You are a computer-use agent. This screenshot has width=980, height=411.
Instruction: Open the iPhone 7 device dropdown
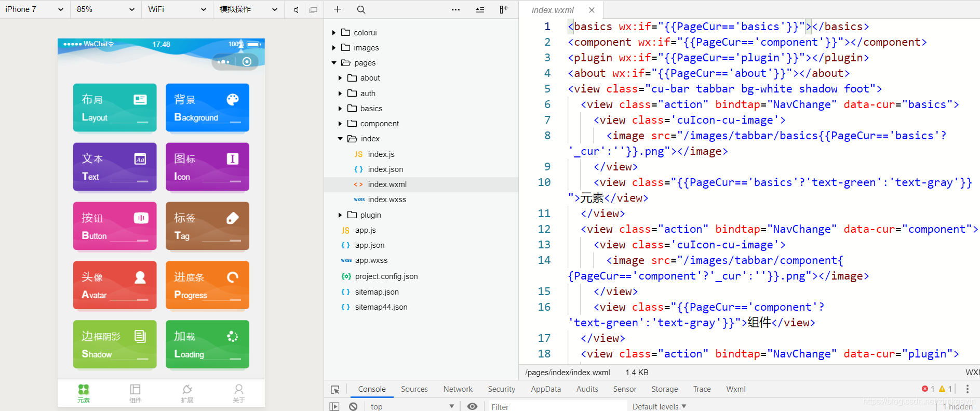point(35,9)
